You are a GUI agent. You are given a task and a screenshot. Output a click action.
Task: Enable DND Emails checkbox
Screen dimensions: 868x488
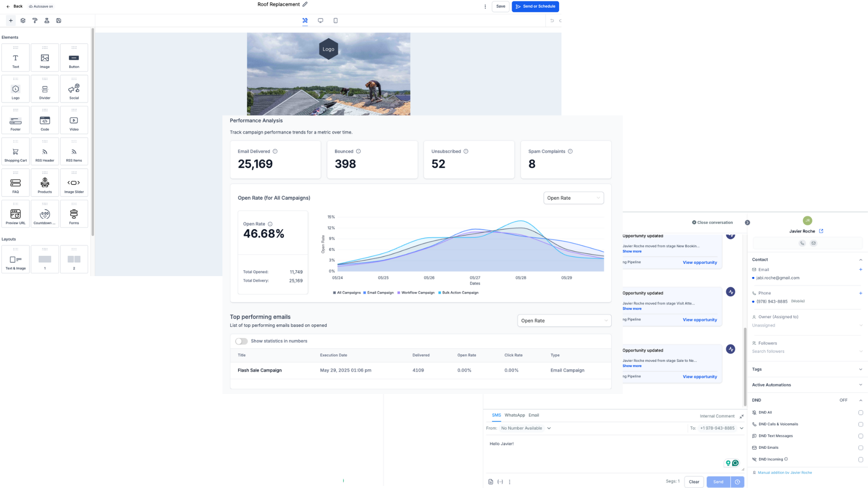(x=860, y=448)
